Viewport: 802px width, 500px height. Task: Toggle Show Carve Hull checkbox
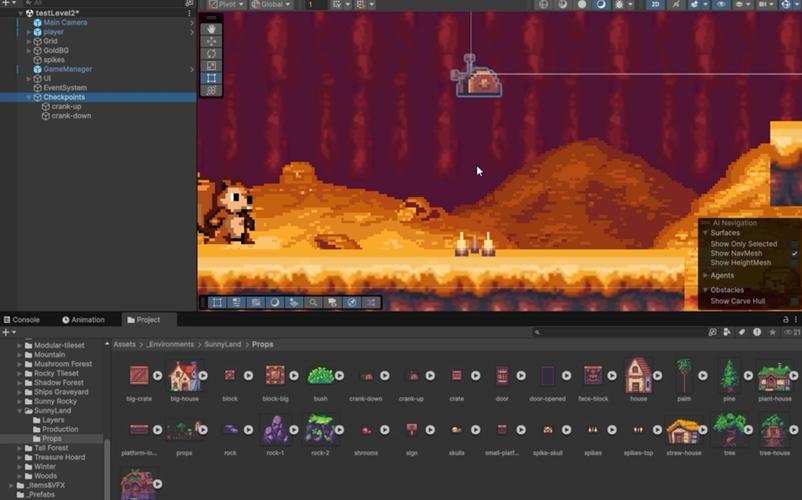pos(794,301)
